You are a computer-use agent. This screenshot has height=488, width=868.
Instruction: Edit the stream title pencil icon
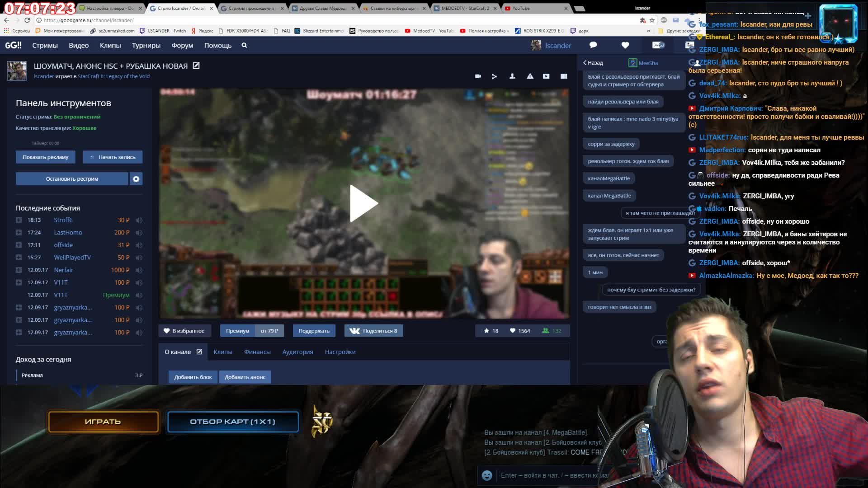pyautogui.click(x=196, y=66)
